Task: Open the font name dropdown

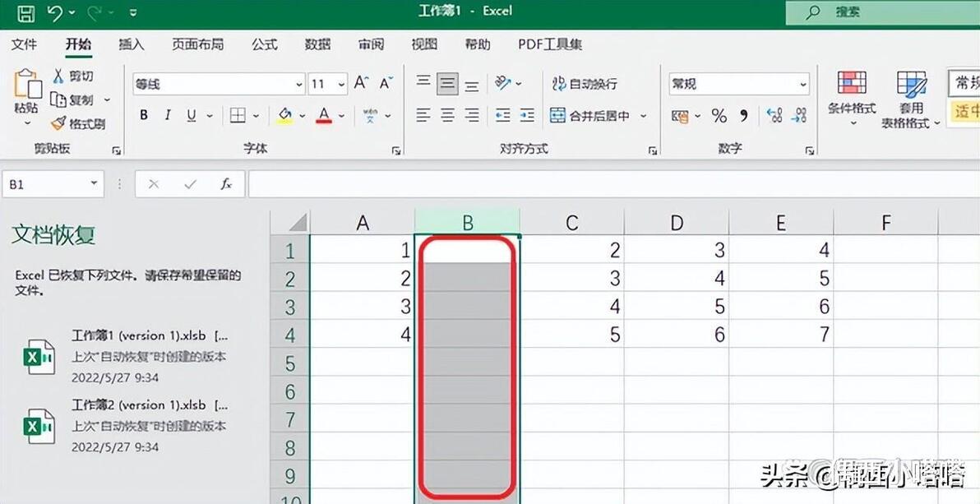Action: 299,84
